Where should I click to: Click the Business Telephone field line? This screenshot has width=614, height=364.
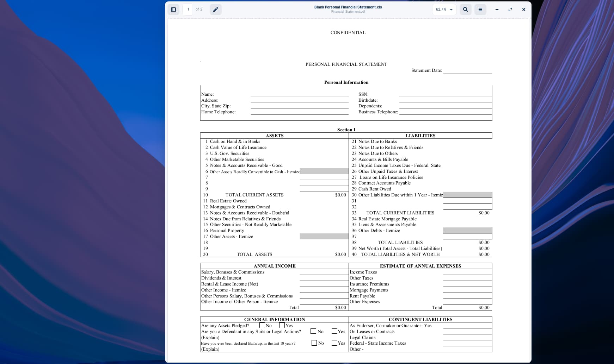coord(446,112)
